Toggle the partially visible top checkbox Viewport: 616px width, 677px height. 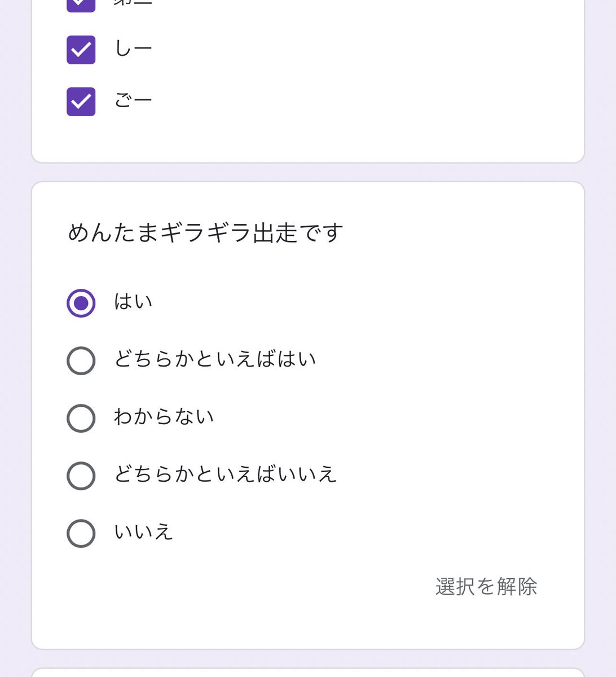tap(81, 5)
